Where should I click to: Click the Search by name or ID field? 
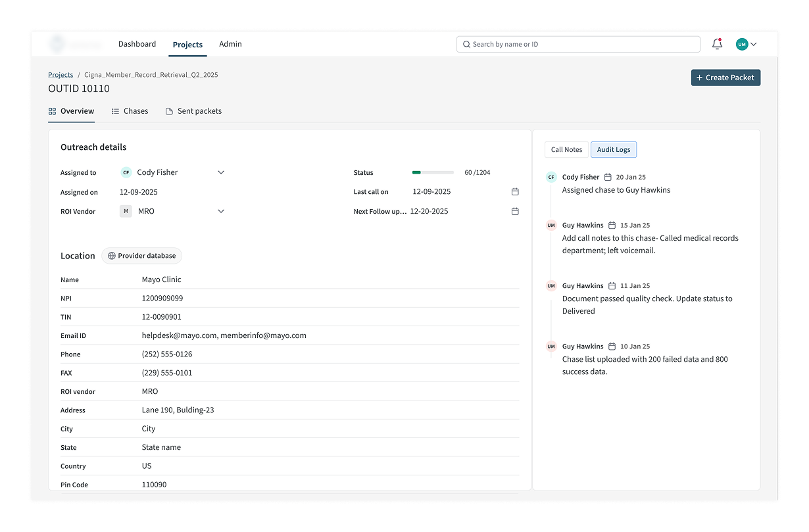[x=578, y=44]
